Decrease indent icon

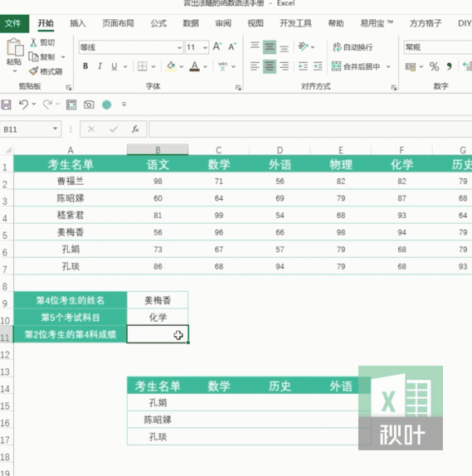pos(303,66)
